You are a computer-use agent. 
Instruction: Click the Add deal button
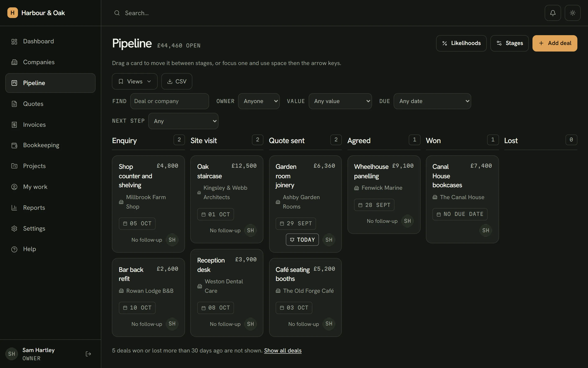click(555, 43)
